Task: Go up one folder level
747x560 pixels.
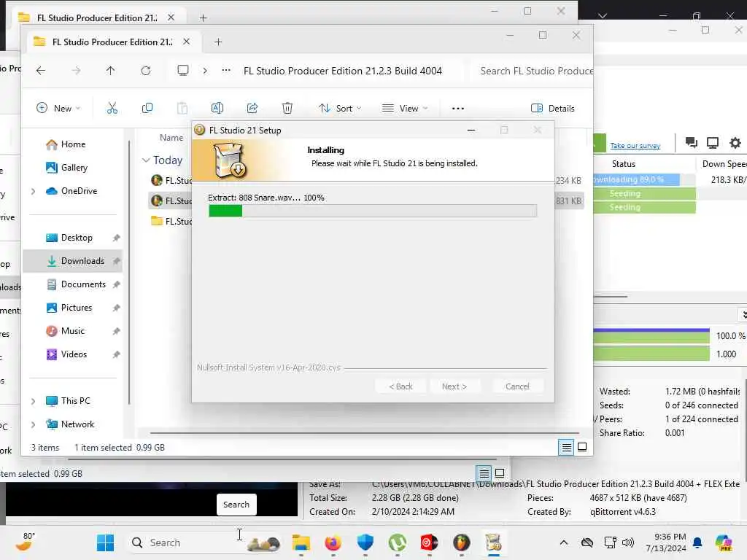Action: (111, 71)
